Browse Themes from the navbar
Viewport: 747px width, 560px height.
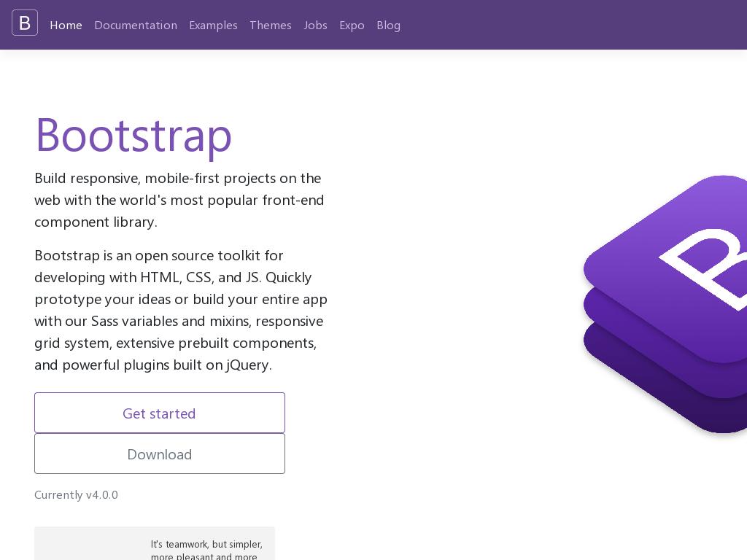[271, 25]
